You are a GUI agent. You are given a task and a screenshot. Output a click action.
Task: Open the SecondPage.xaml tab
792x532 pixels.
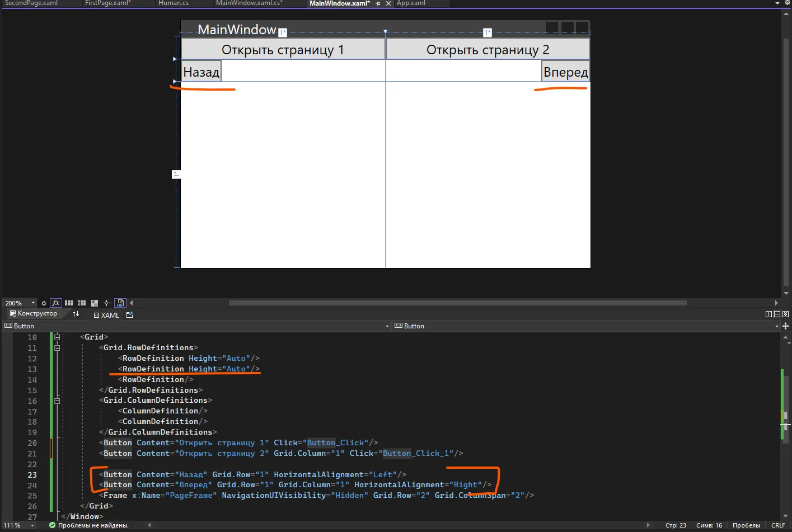(x=31, y=3)
